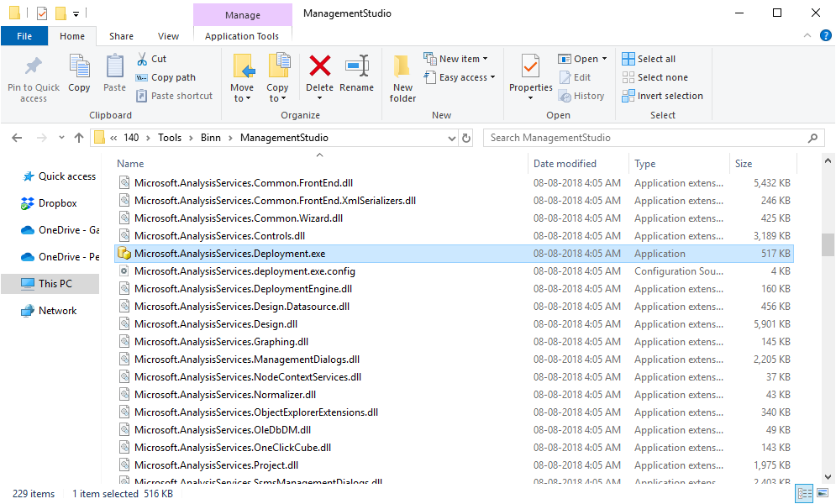The height and width of the screenshot is (504, 836).
Task: Click Pin to Quick access icon
Action: click(33, 66)
